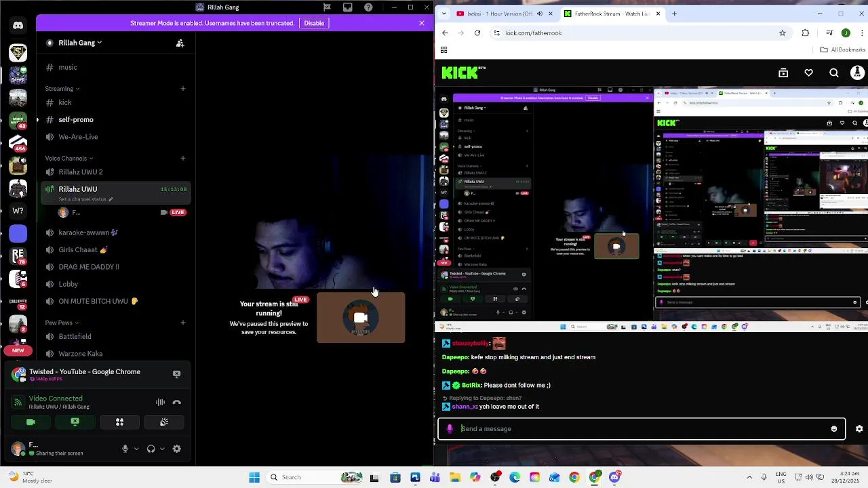The height and width of the screenshot is (488, 868).
Task: Open All Bookmarks folder
Action: [x=843, y=49]
